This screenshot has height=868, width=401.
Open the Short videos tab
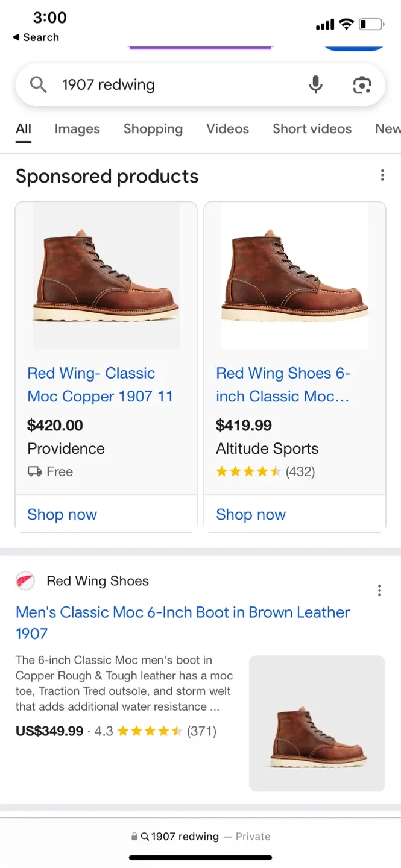click(x=312, y=129)
